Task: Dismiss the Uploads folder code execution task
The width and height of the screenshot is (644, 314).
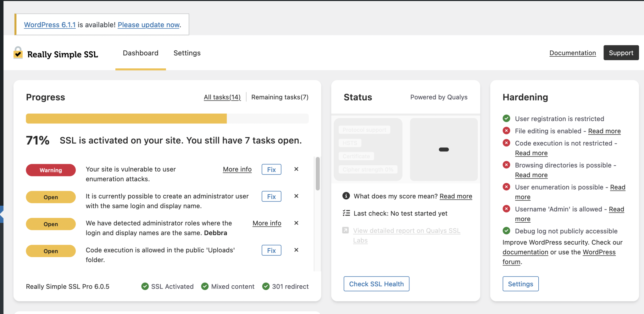Action: [296, 250]
